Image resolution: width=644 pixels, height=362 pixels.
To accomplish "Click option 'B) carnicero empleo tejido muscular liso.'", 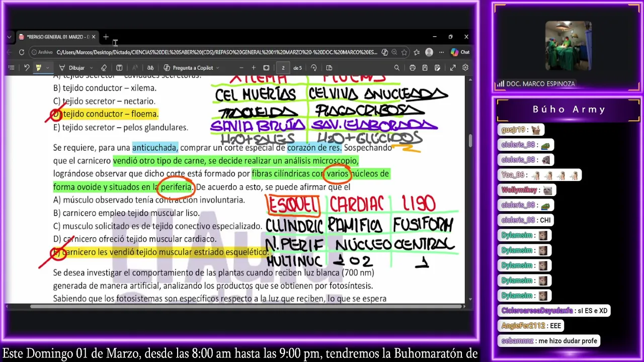I will [126, 213].
